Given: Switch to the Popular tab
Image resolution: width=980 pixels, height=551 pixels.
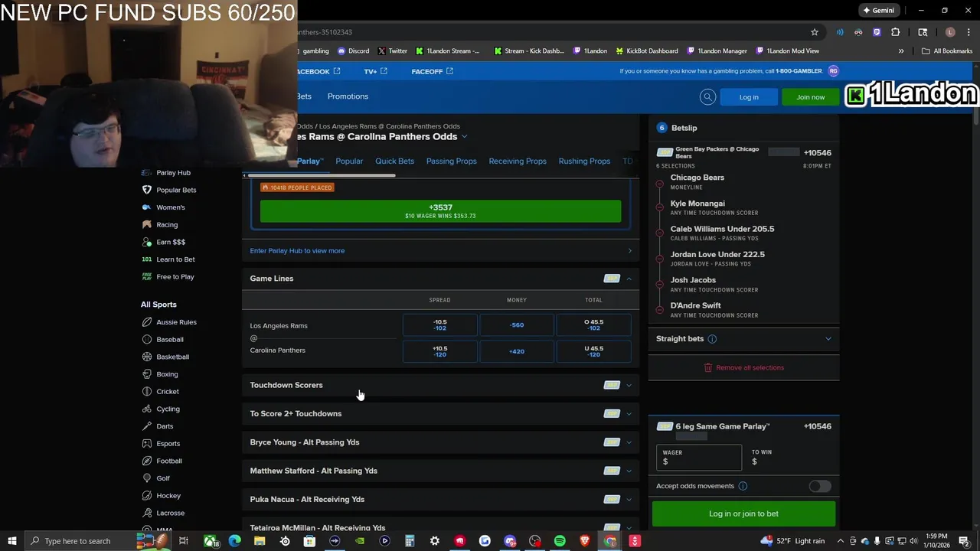Looking at the screenshot, I should (x=349, y=161).
